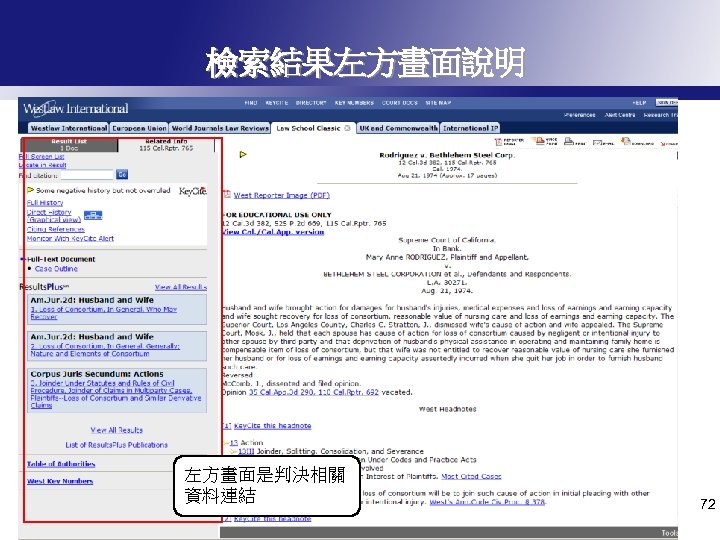Open the European Union tab
The width and height of the screenshot is (720, 540).
[139, 128]
